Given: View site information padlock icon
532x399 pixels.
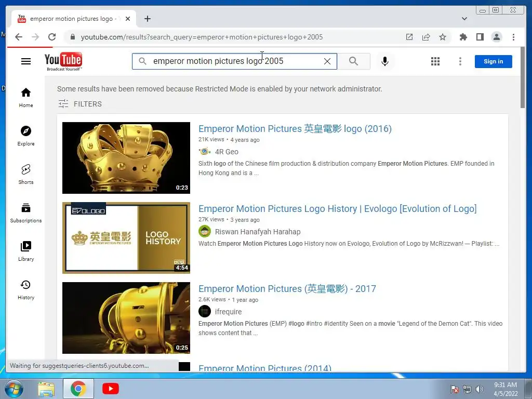Looking at the screenshot, I should [x=72, y=37].
